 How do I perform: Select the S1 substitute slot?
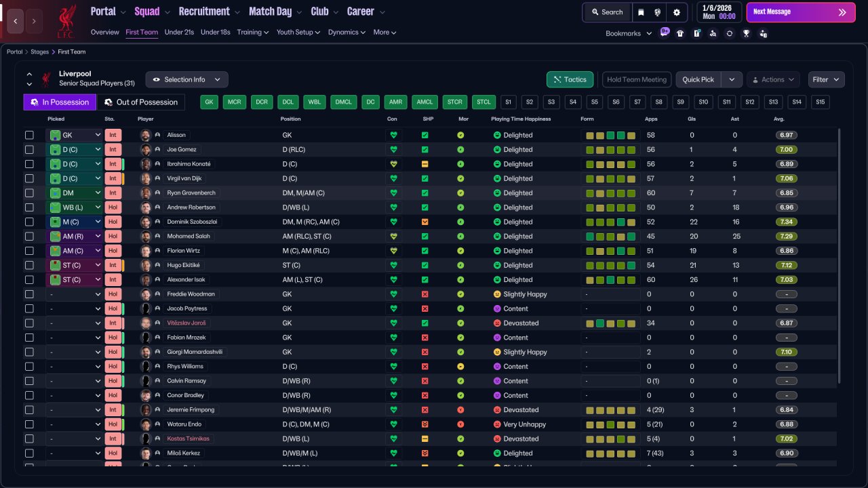509,102
